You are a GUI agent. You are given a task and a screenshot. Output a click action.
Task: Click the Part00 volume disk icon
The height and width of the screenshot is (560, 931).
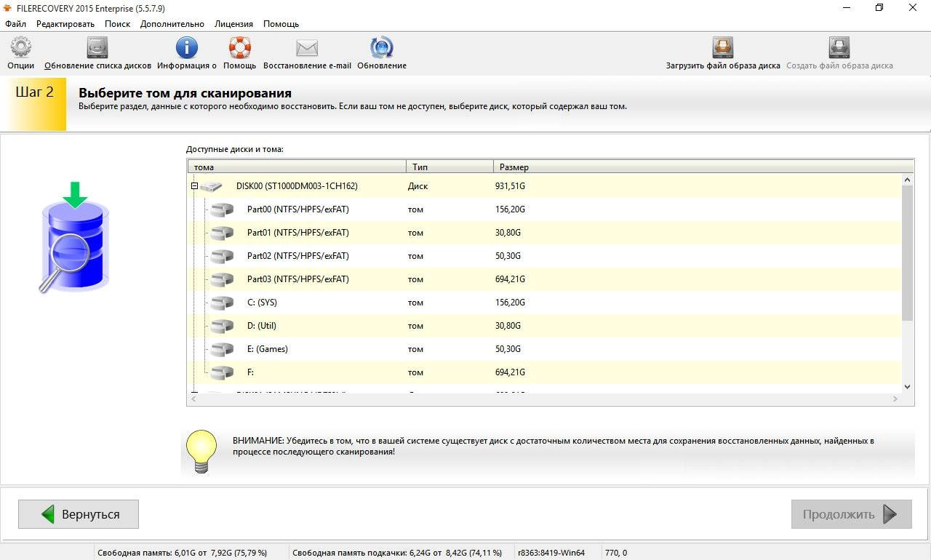[x=222, y=209]
